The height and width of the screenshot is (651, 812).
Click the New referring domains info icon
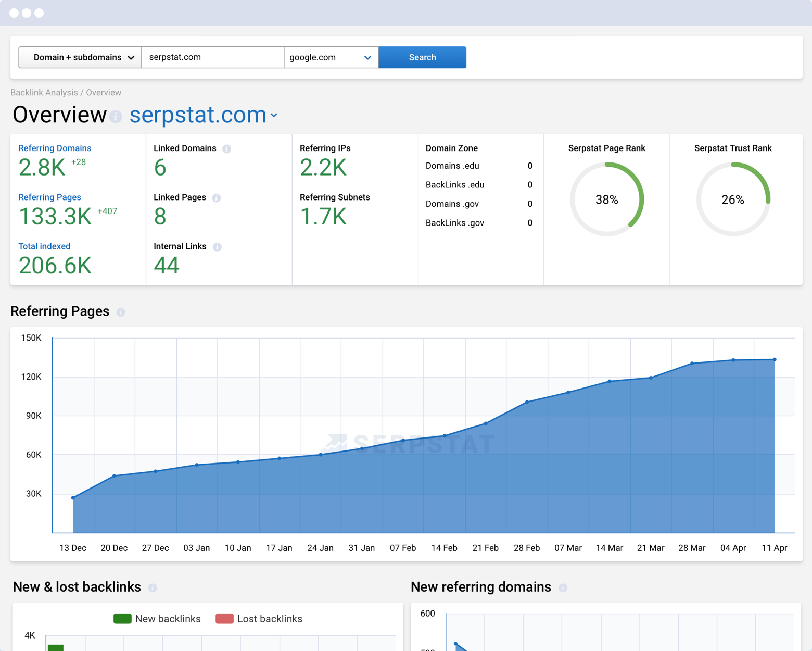563,587
